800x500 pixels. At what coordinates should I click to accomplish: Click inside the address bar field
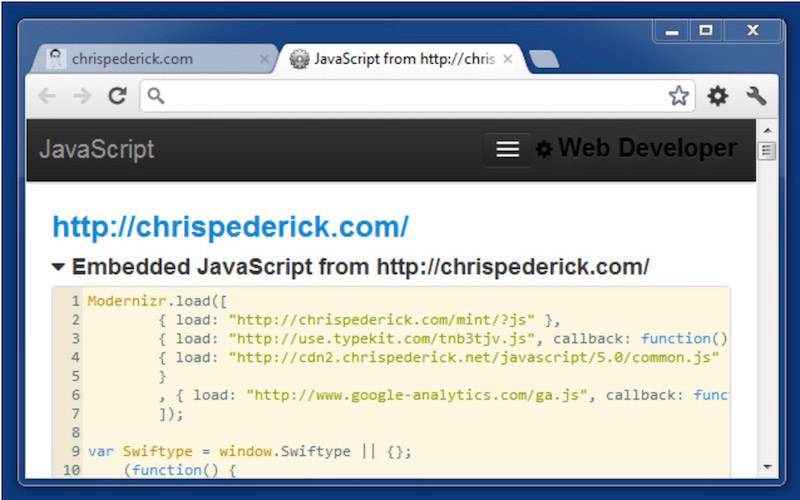pos(417,95)
